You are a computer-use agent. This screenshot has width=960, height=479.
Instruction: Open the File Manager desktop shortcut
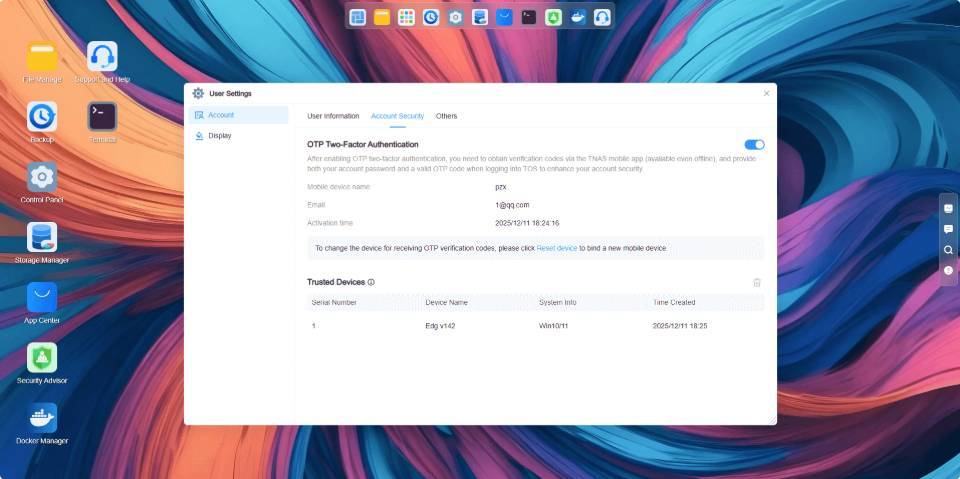coord(42,56)
